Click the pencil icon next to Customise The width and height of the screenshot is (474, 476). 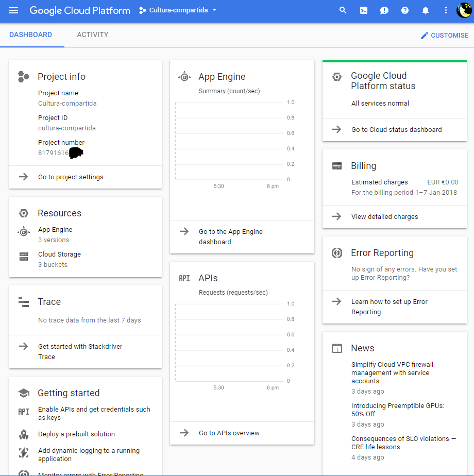pos(424,36)
